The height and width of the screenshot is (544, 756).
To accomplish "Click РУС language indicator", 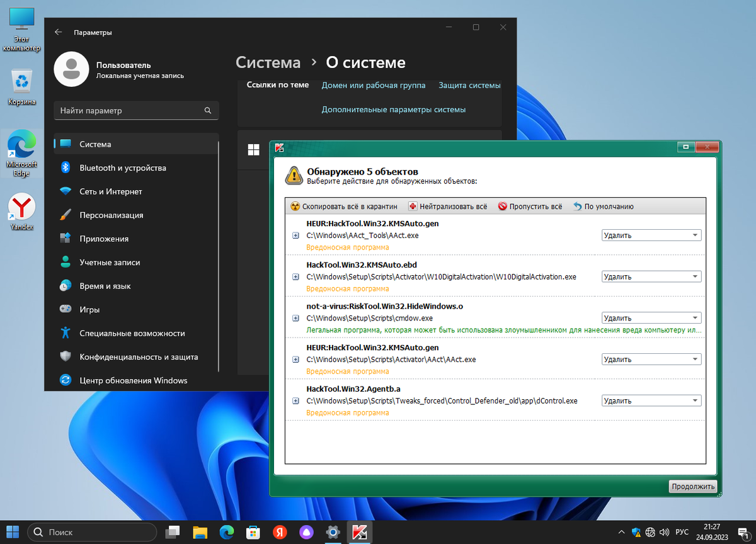I will tap(682, 532).
